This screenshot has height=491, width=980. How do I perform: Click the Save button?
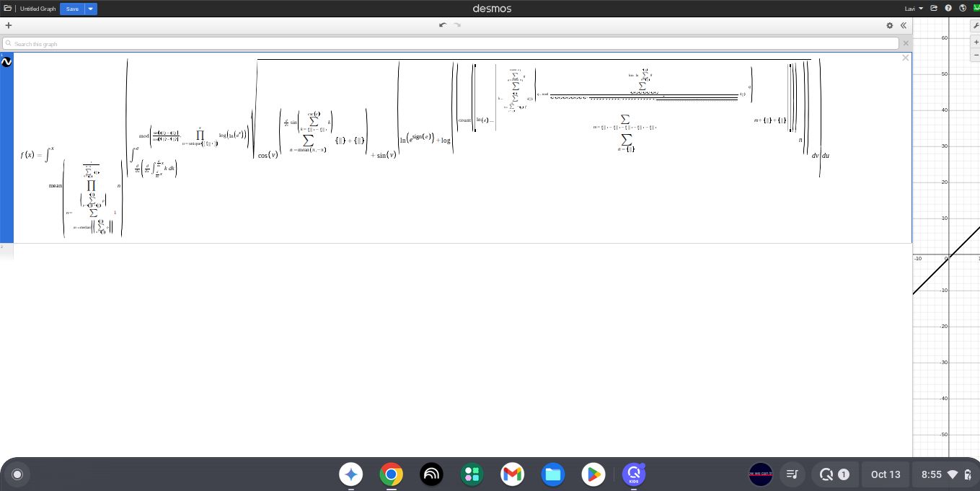[x=72, y=9]
